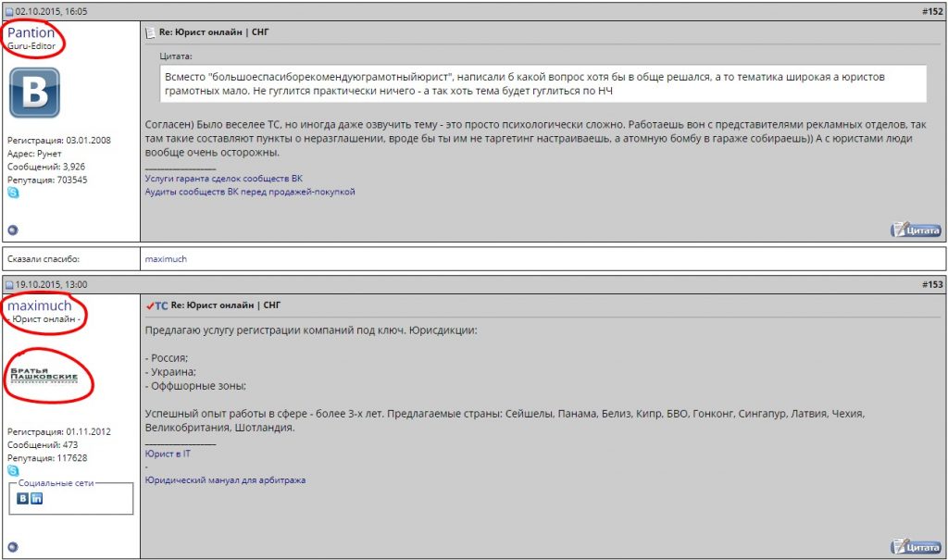Open the Юрист в IT signature link
Viewport: 948px width, 560px height.
click(x=168, y=454)
